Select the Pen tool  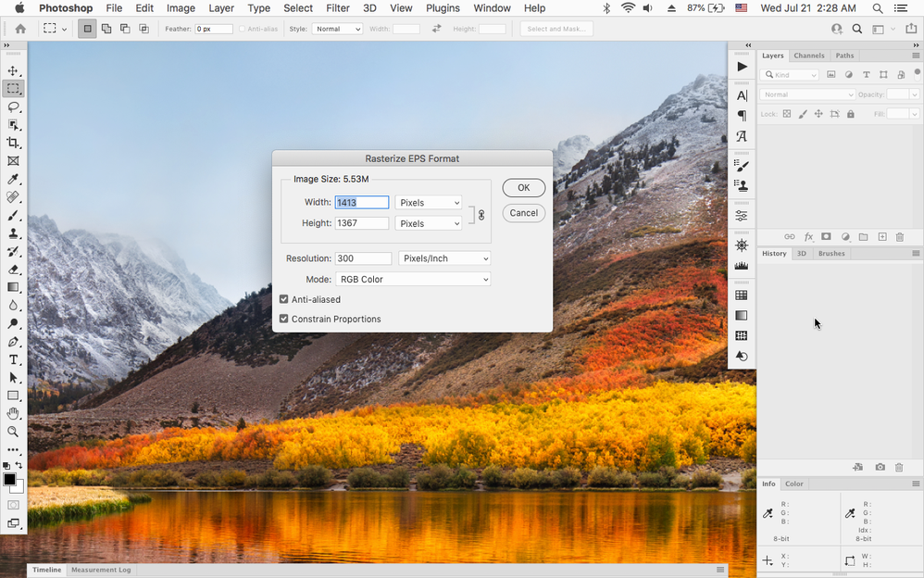(x=13, y=342)
